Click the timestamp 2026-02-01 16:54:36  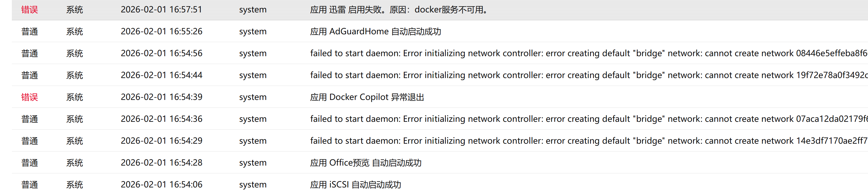tap(161, 119)
